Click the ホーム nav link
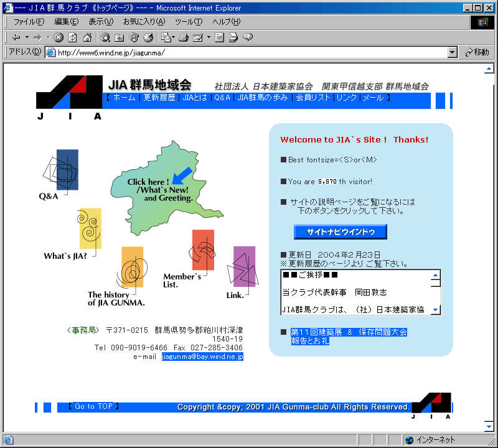 124,98
